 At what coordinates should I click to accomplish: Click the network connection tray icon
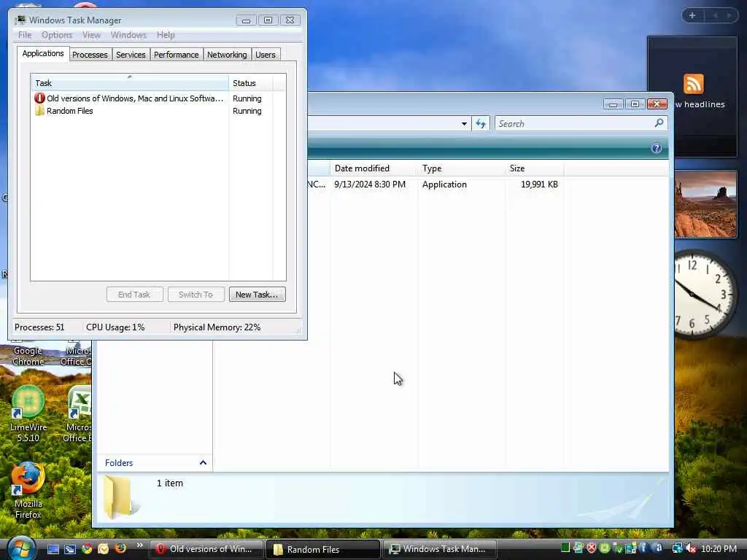tap(678, 548)
